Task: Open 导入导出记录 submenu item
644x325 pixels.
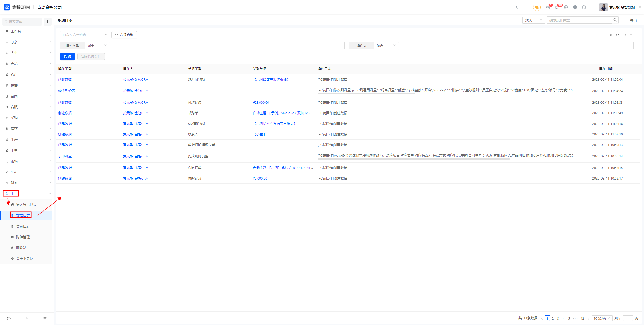Action: tap(26, 205)
